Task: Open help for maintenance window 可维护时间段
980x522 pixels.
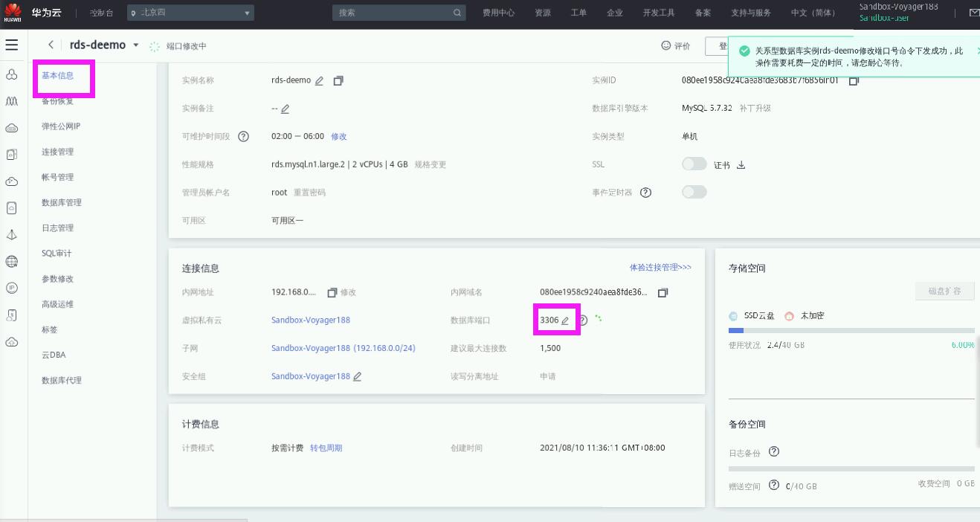Action: tap(243, 137)
